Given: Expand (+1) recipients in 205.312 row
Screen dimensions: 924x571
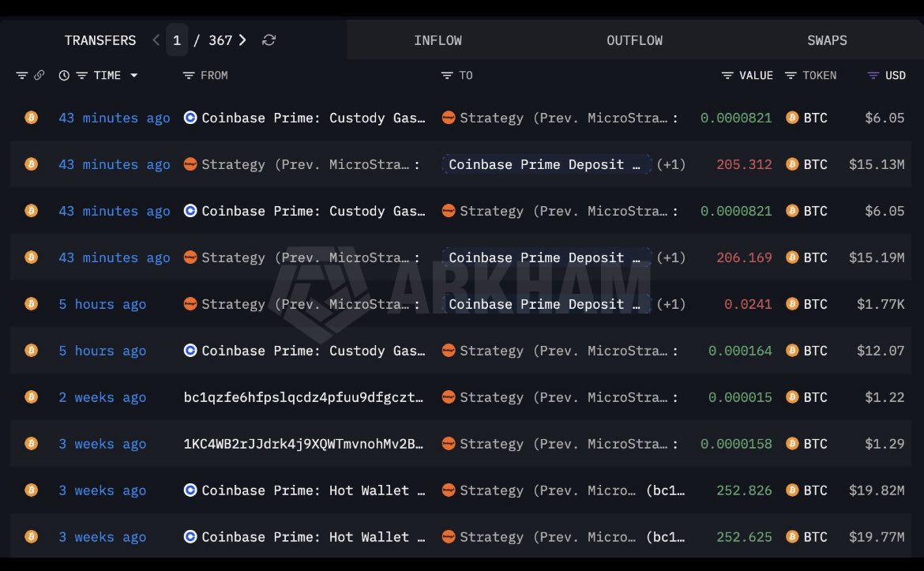Looking at the screenshot, I should coord(671,163).
